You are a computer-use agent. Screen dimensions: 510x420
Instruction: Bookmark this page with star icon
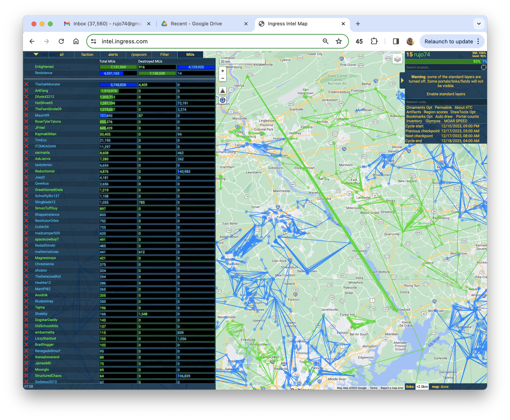339,41
